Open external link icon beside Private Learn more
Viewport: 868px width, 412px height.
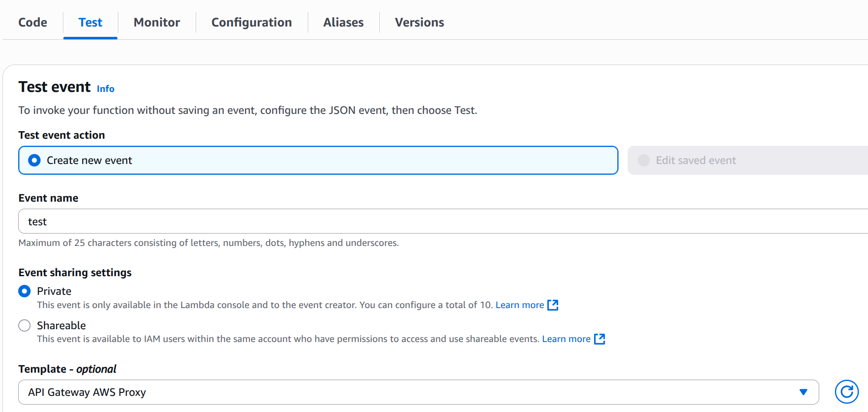pyautogui.click(x=553, y=305)
